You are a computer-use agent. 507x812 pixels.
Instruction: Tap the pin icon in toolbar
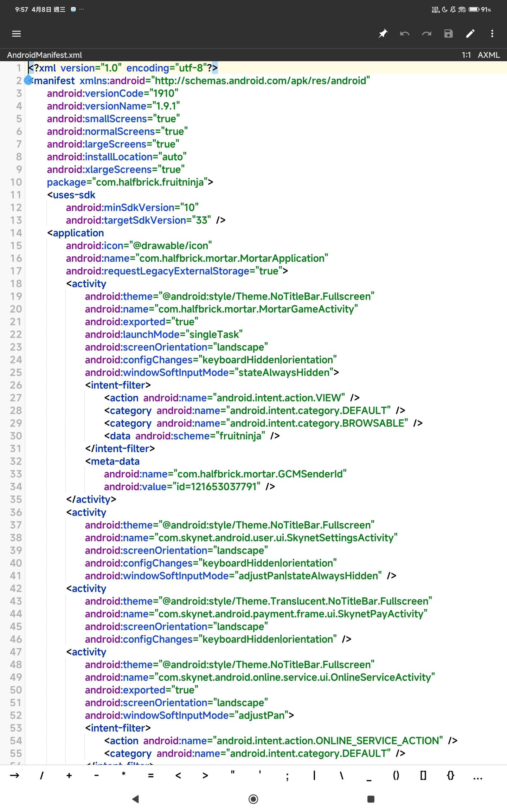pos(382,34)
